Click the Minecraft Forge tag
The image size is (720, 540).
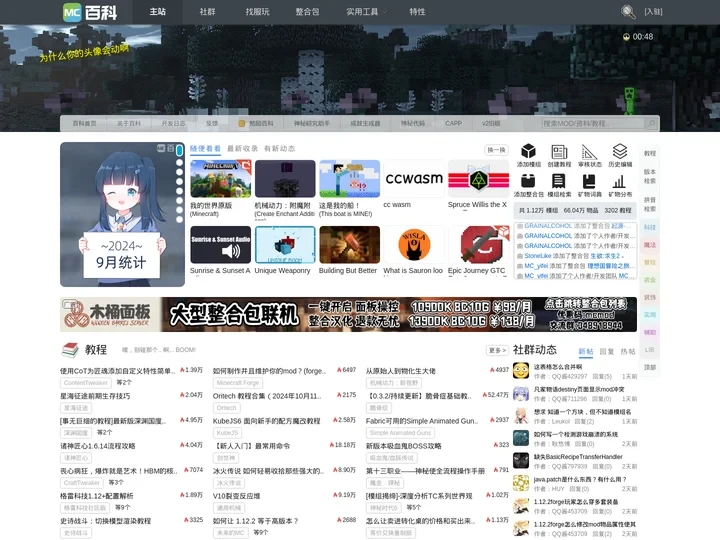point(238,382)
